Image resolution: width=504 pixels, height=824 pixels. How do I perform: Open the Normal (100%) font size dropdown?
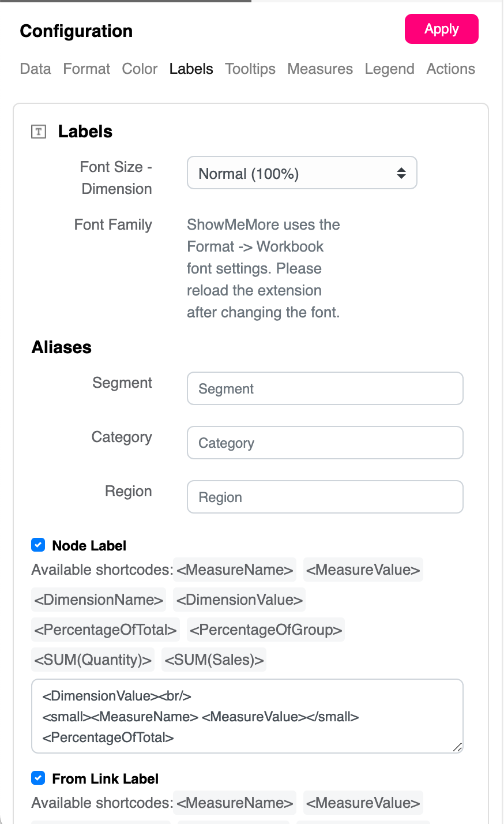(x=302, y=173)
